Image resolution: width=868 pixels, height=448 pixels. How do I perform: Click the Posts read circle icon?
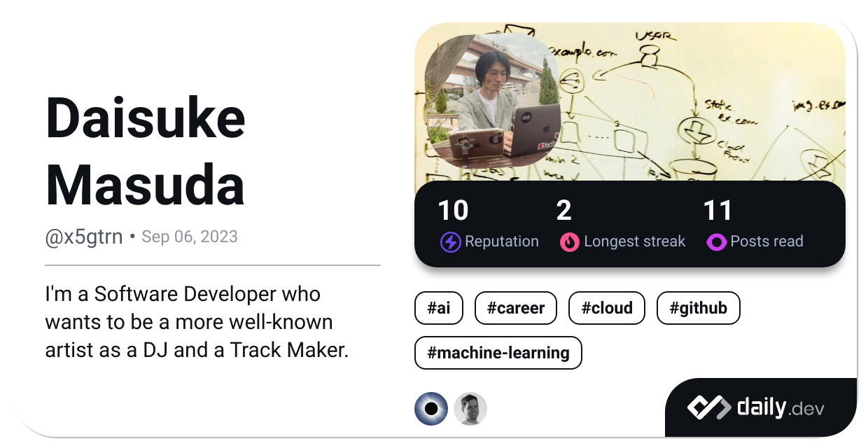click(x=717, y=242)
